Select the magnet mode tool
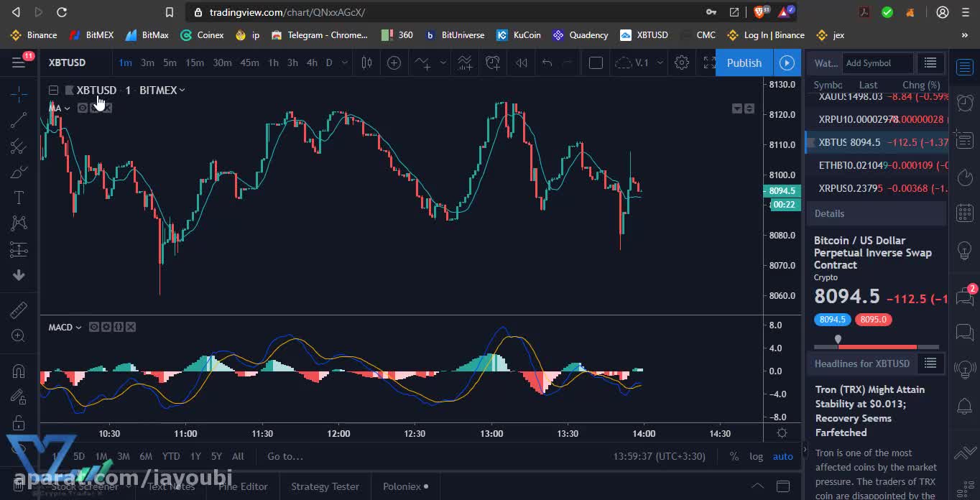The image size is (980, 500). [19, 371]
